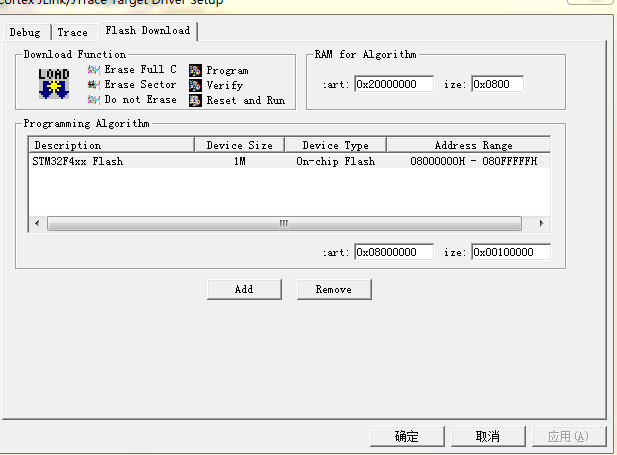Cancel with the 取消 button
617x455 pixels.
pos(488,436)
